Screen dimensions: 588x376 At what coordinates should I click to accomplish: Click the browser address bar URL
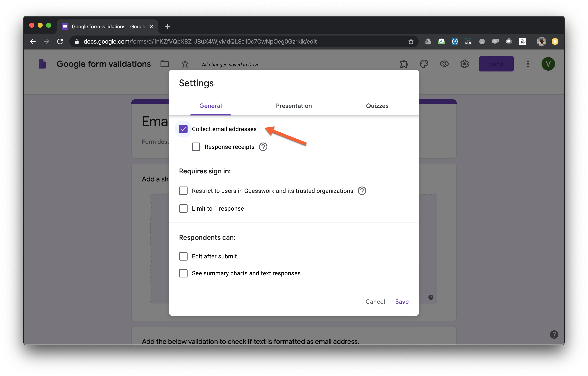click(200, 42)
